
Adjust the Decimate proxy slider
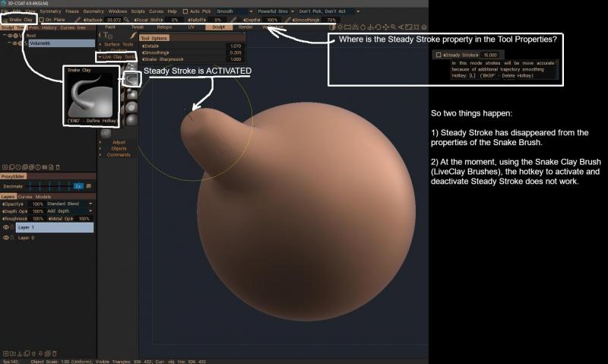pyautogui.click(x=49, y=185)
